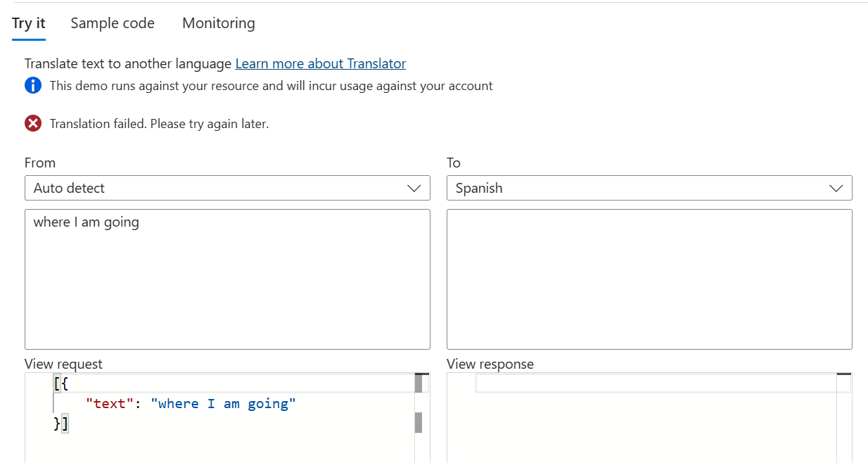Click the View request label

point(63,364)
